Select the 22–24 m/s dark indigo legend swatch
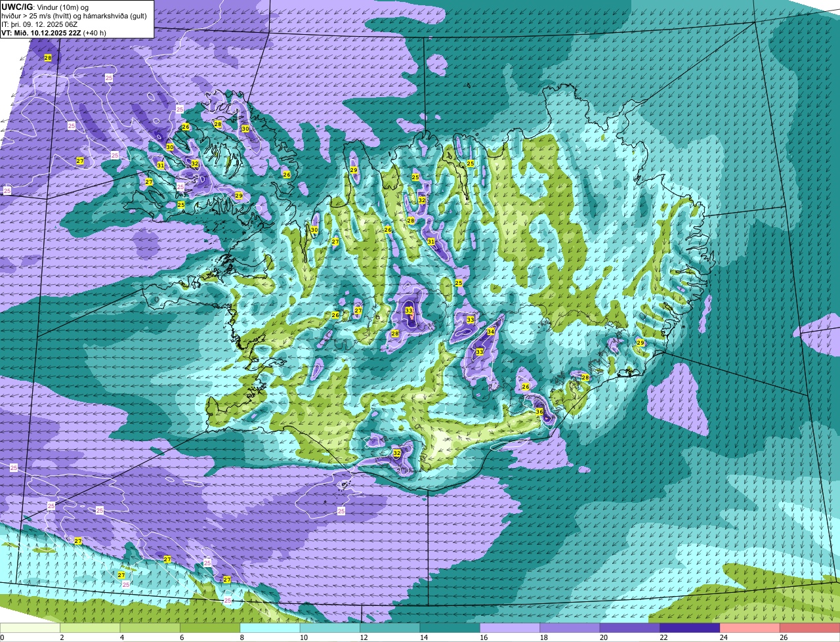Viewport: 840px width, 642px height. click(690, 628)
